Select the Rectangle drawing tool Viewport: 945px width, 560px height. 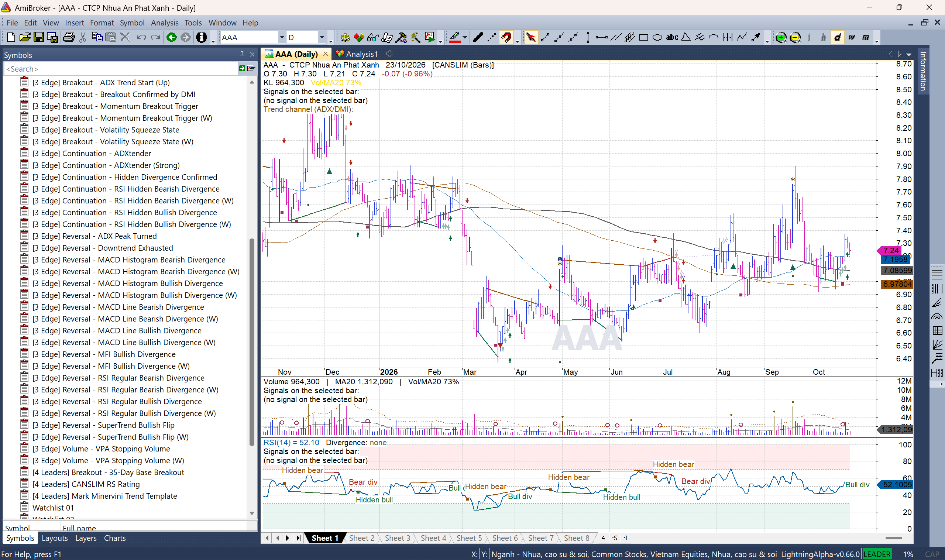pyautogui.click(x=643, y=37)
